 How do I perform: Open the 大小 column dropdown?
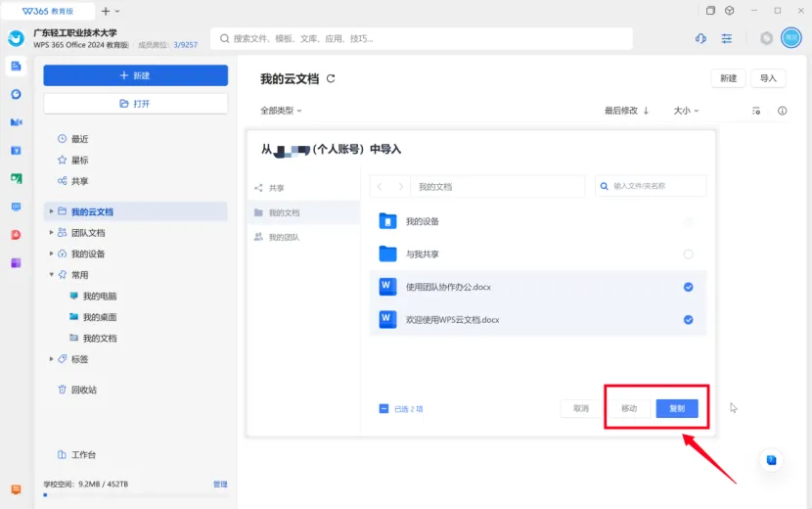(686, 111)
